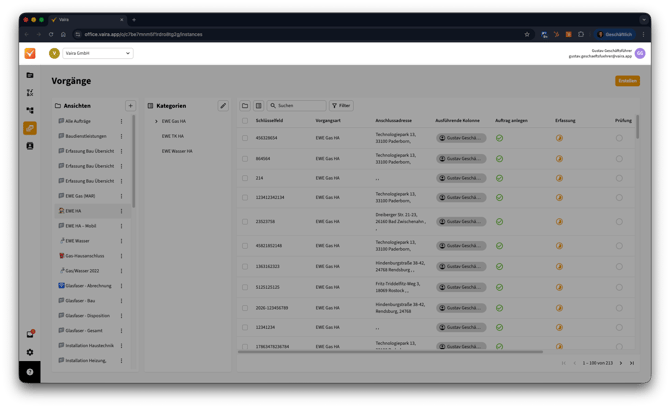Open options menu for Alle Aufträge view
Screen dimensions: 670x408
(122, 121)
